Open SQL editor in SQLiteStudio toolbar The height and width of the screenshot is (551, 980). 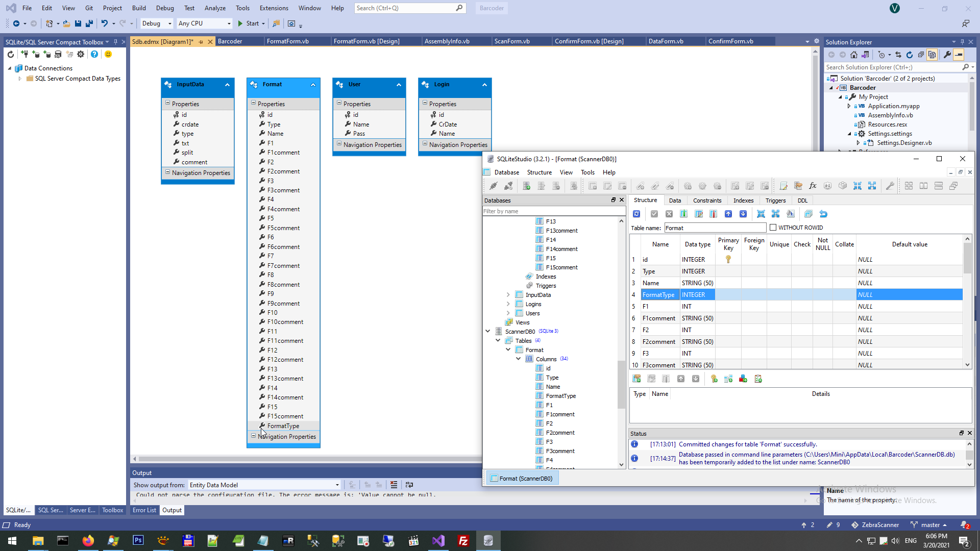[x=783, y=186]
